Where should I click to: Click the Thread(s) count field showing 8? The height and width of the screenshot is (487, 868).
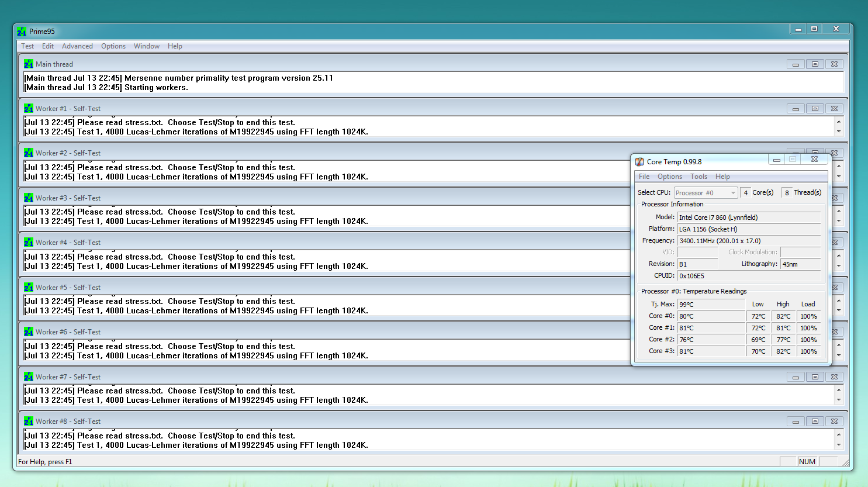point(787,193)
